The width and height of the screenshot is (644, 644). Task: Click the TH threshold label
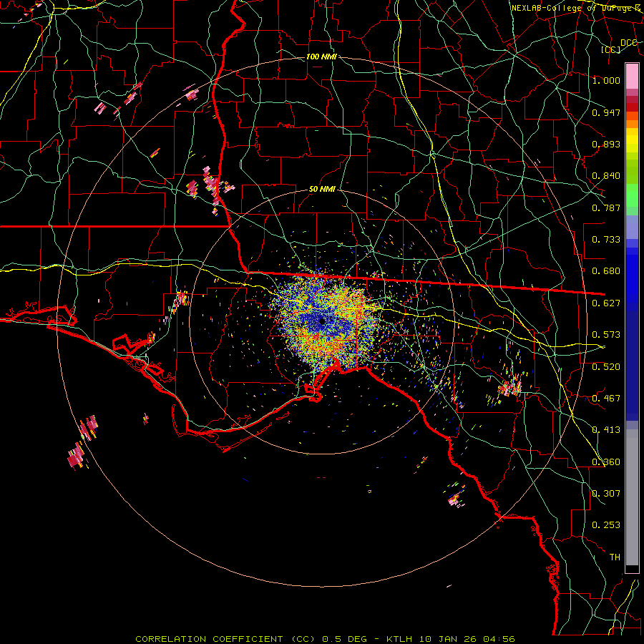pos(615,557)
